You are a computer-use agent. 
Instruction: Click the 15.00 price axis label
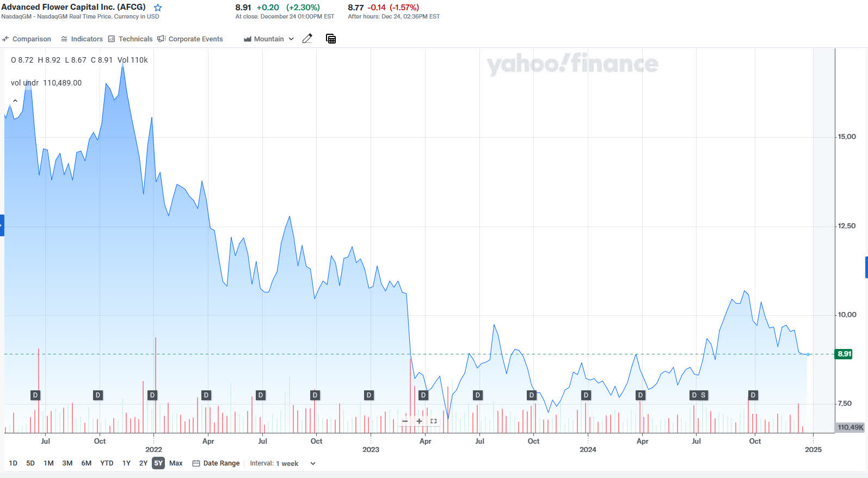point(847,137)
